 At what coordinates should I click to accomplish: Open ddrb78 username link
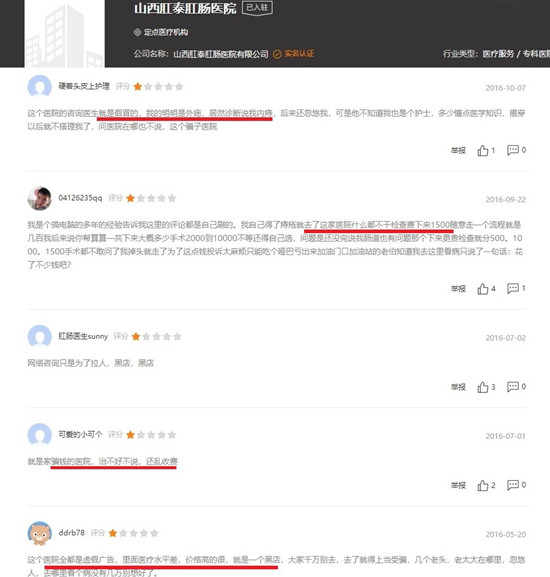pos(72,532)
